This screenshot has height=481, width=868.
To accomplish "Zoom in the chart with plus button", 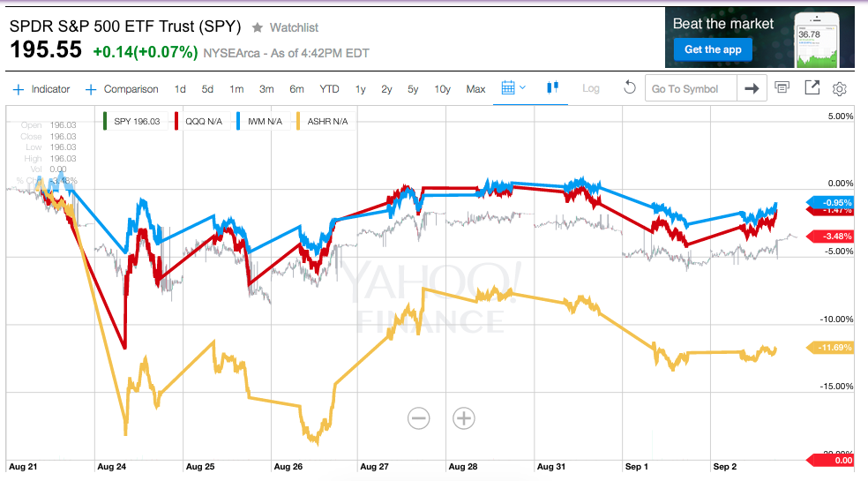I will point(464,418).
